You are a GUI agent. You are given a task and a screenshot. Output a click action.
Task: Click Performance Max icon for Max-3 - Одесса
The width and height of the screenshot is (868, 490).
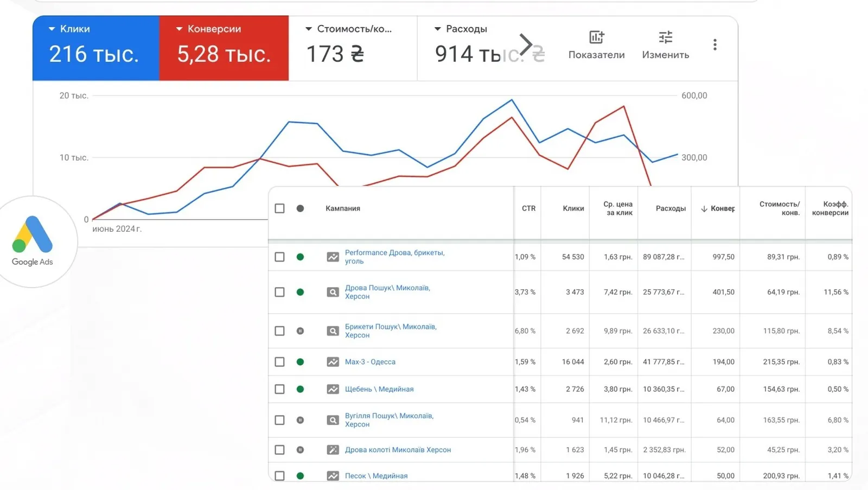(x=333, y=362)
